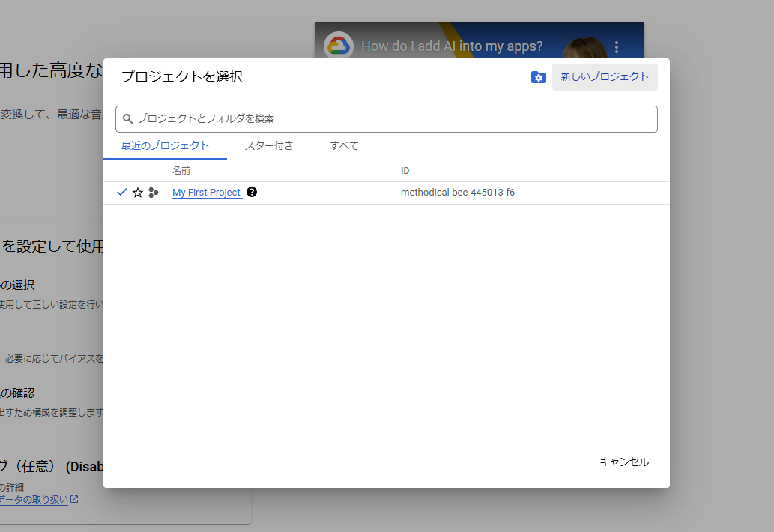Viewport: 774px width, 532px height.
Task: Click the organization icon next to My First Project
Action: [x=153, y=193]
